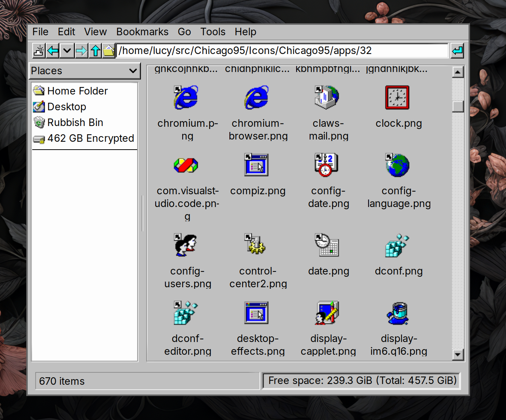Open the Places side pane dropdown
The height and width of the screenshot is (420, 506).
point(85,71)
